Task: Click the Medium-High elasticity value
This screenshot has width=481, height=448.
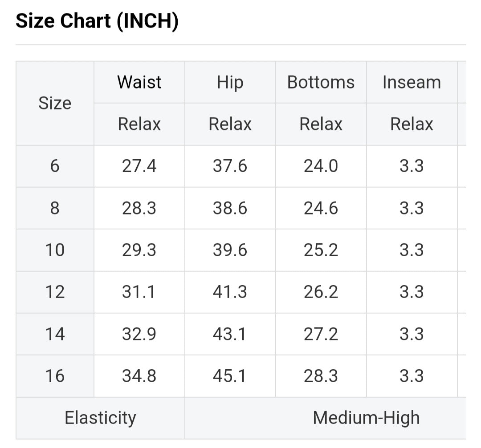Action: click(x=366, y=418)
